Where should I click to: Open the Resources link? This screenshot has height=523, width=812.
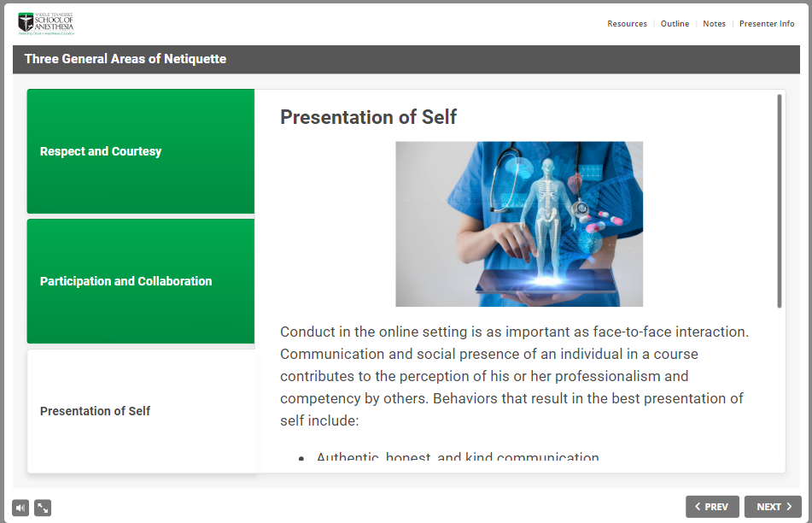point(627,23)
